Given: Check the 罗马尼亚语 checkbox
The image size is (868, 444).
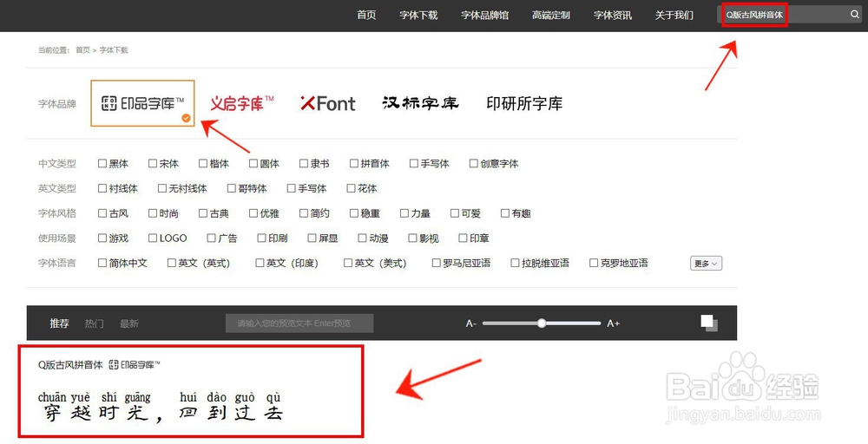Looking at the screenshot, I should point(437,263).
